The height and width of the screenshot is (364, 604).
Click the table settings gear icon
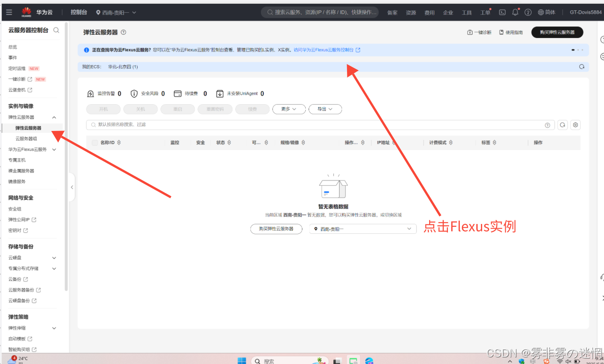(x=575, y=125)
